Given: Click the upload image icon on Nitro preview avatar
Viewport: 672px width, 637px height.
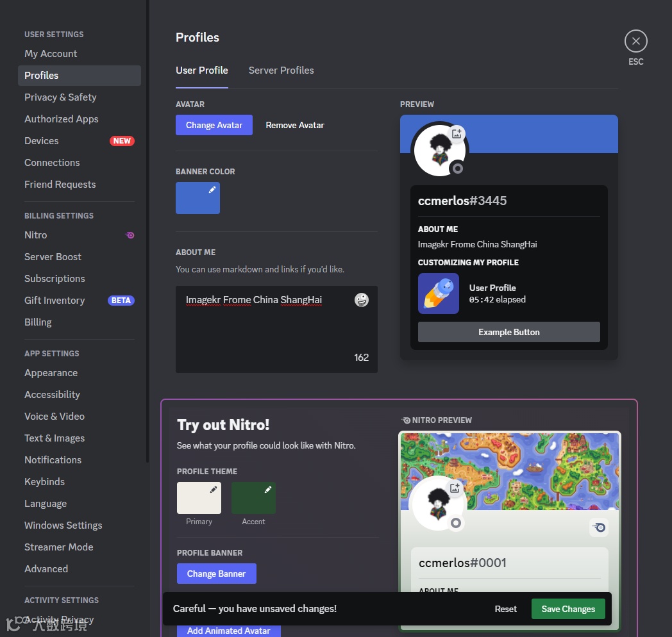Looking at the screenshot, I should click(x=455, y=488).
